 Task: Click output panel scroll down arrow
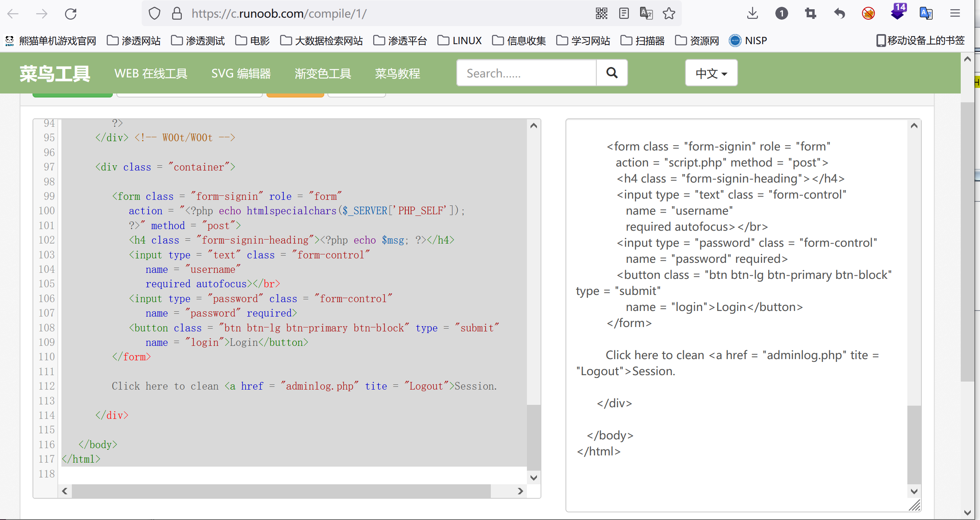pos(914,491)
